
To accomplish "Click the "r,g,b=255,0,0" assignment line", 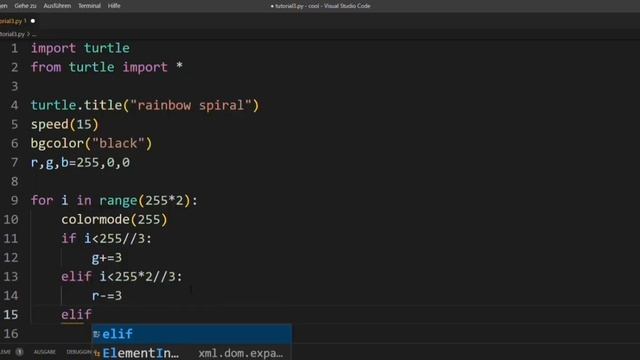I will (x=80, y=162).
